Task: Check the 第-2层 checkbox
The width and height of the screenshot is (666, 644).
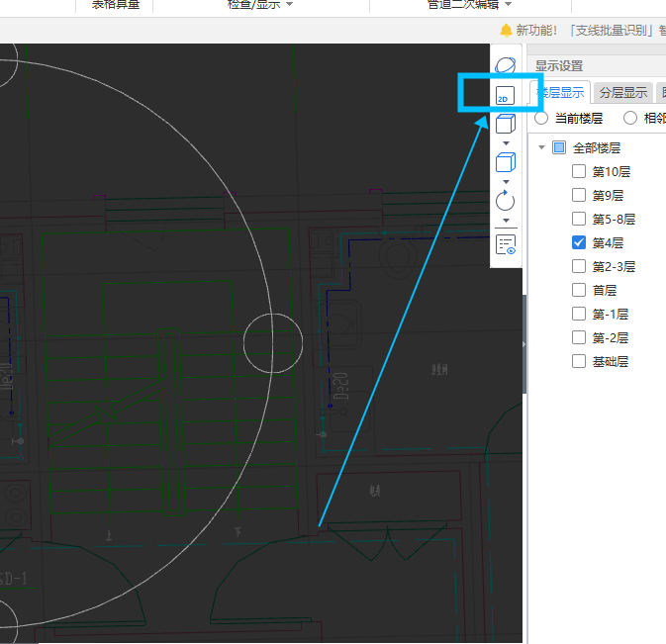Action: pyautogui.click(x=579, y=338)
